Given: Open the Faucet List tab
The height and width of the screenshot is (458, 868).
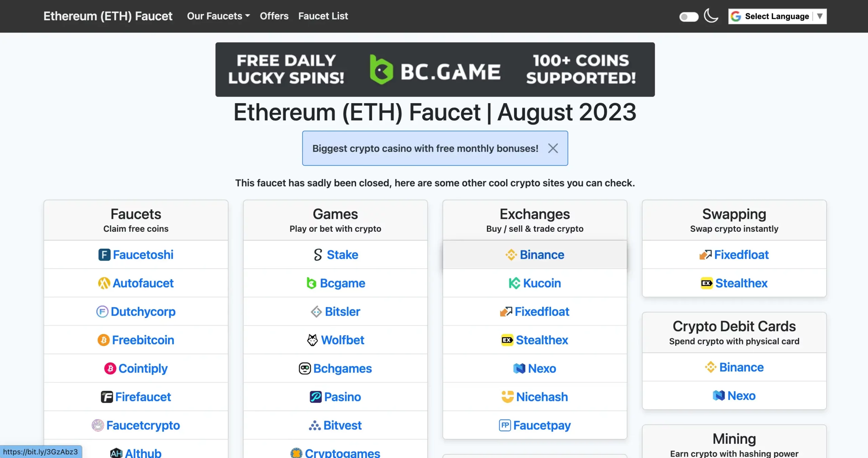Looking at the screenshot, I should (x=323, y=16).
